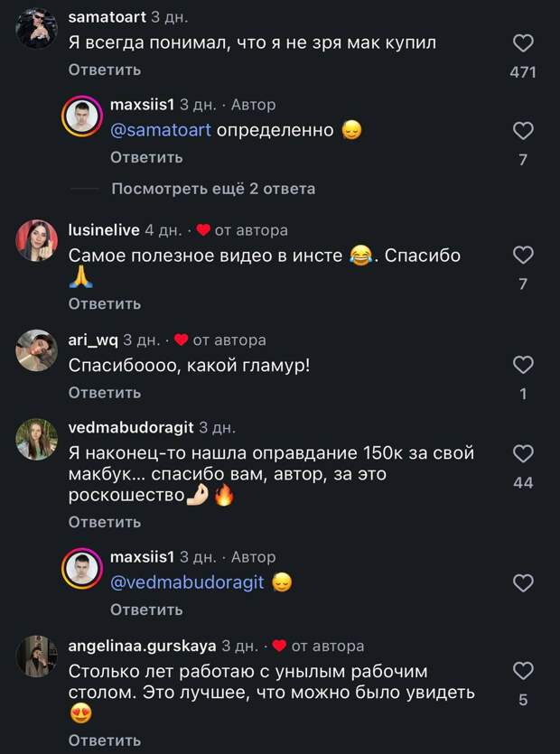Like maxsiis1's reply to vedmabudoragit
This screenshot has width=560, height=754.
point(523,582)
